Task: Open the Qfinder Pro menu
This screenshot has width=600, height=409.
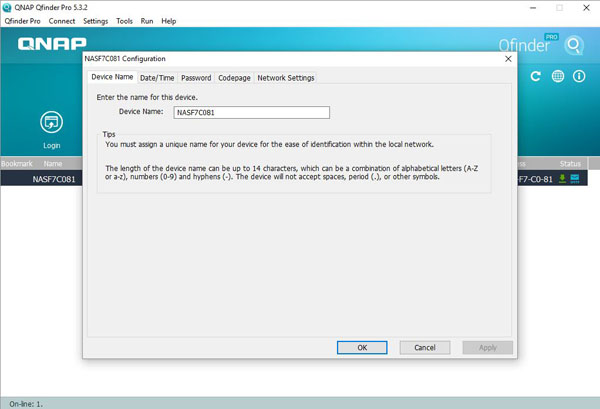Action: (22, 21)
